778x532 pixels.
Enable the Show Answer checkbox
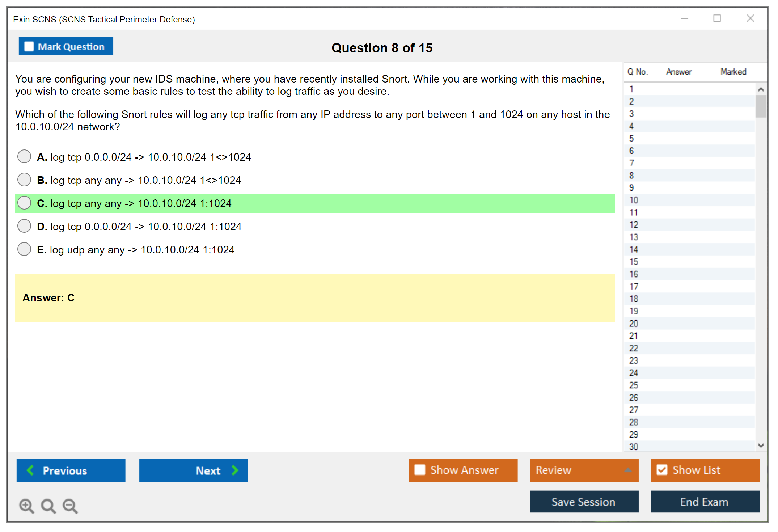click(420, 470)
